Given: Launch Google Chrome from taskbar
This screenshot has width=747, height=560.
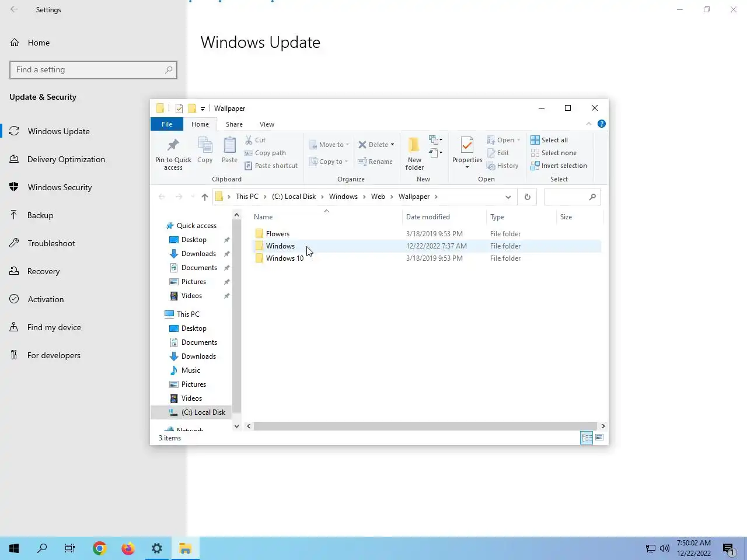Looking at the screenshot, I should [99, 548].
